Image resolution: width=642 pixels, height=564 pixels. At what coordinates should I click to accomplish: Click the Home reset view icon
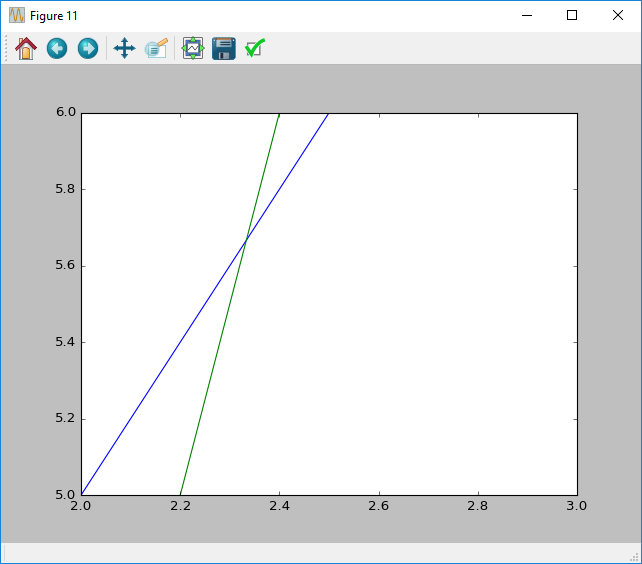coord(26,48)
